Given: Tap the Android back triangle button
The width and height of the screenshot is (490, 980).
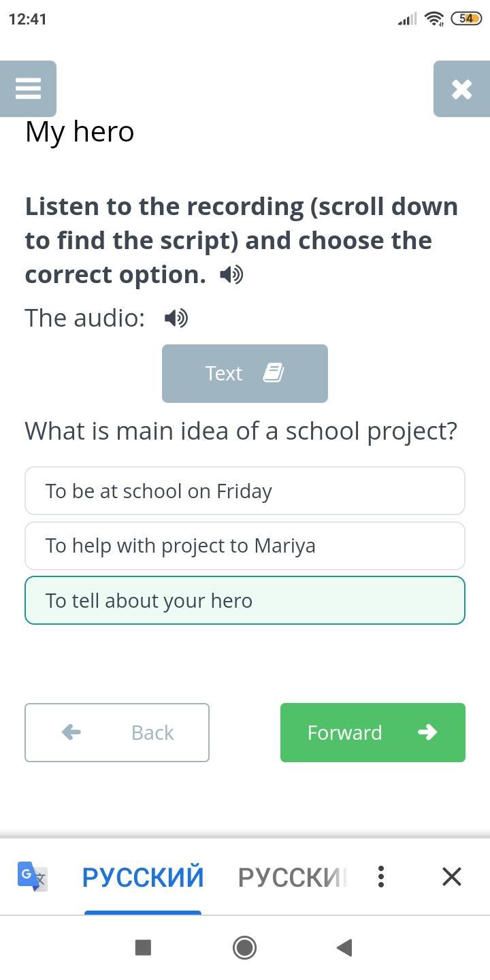Looking at the screenshot, I should [x=344, y=947].
